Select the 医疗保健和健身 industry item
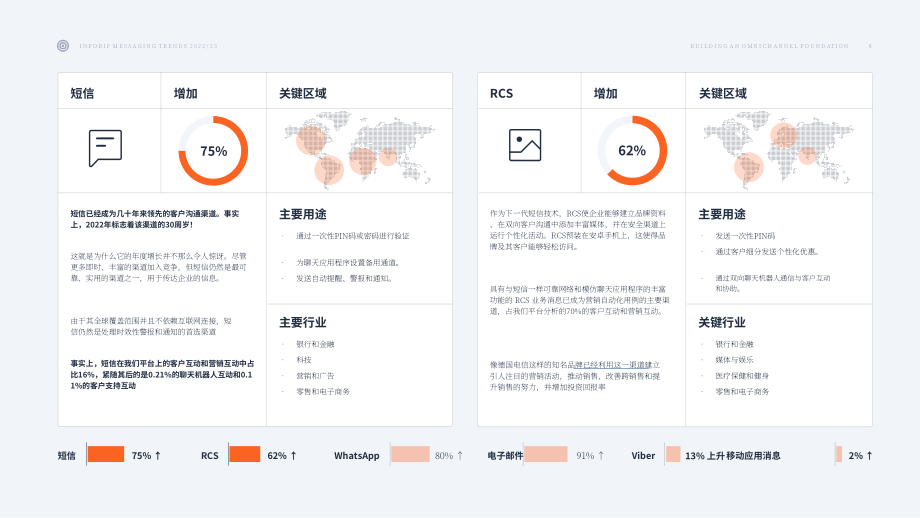Image resolution: width=920 pixels, height=518 pixels. [x=742, y=376]
